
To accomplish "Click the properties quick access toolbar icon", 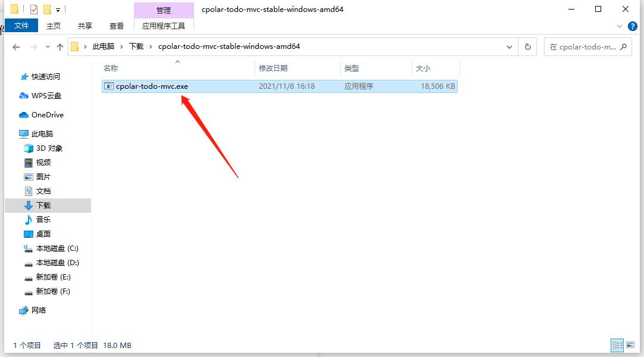I will tap(34, 9).
